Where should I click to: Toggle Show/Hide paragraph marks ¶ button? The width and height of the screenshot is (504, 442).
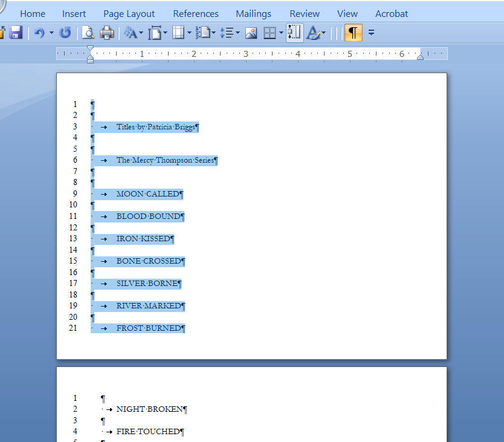coord(354,33)
